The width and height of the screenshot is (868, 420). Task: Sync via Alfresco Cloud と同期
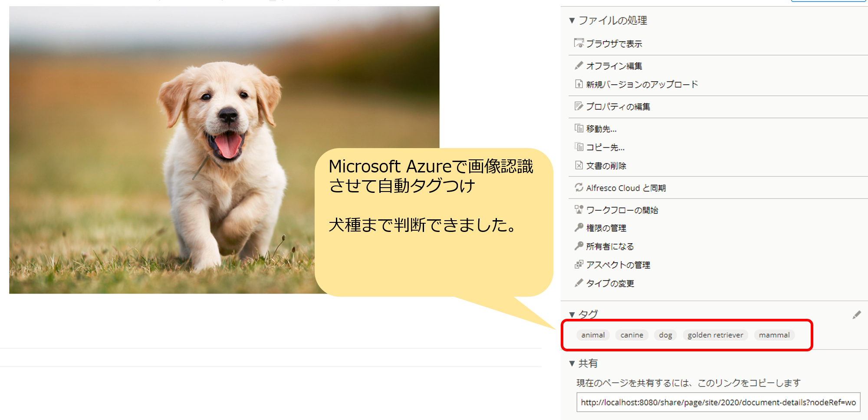tap(626, 188)
